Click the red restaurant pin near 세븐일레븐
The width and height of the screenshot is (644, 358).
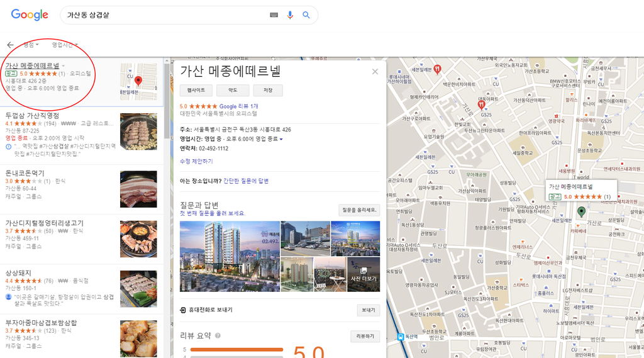coord(438,69)
